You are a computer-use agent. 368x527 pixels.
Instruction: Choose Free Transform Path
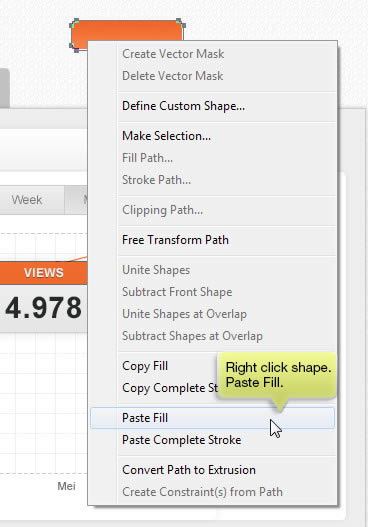[212, 240]
